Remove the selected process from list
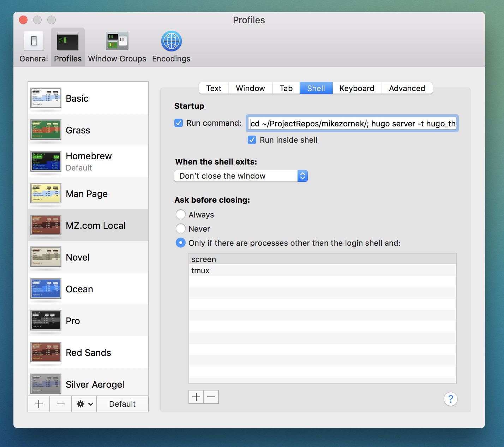This screenshot has height=447, width=504. click(211, 397)
